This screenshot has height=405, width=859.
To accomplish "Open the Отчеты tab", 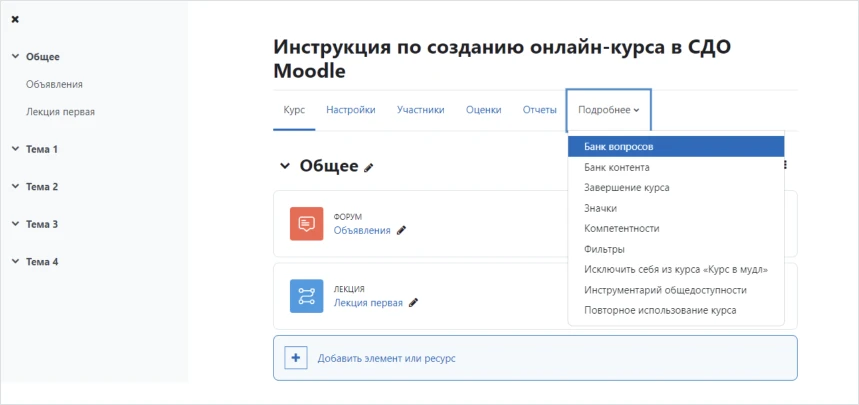I will [x=540, y=110].
